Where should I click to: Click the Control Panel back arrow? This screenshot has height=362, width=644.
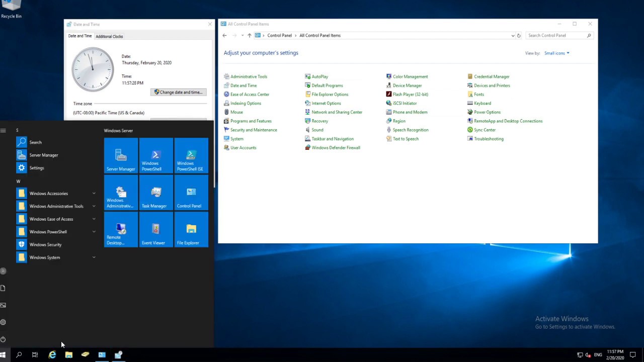[x=224, y=36]
